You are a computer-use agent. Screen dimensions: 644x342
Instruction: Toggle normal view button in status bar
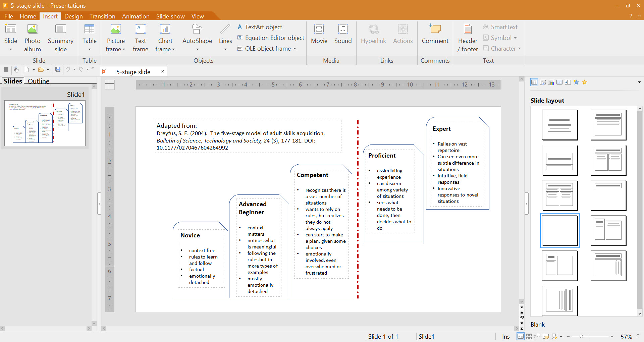pyautogui.click(x=520, y=336)
